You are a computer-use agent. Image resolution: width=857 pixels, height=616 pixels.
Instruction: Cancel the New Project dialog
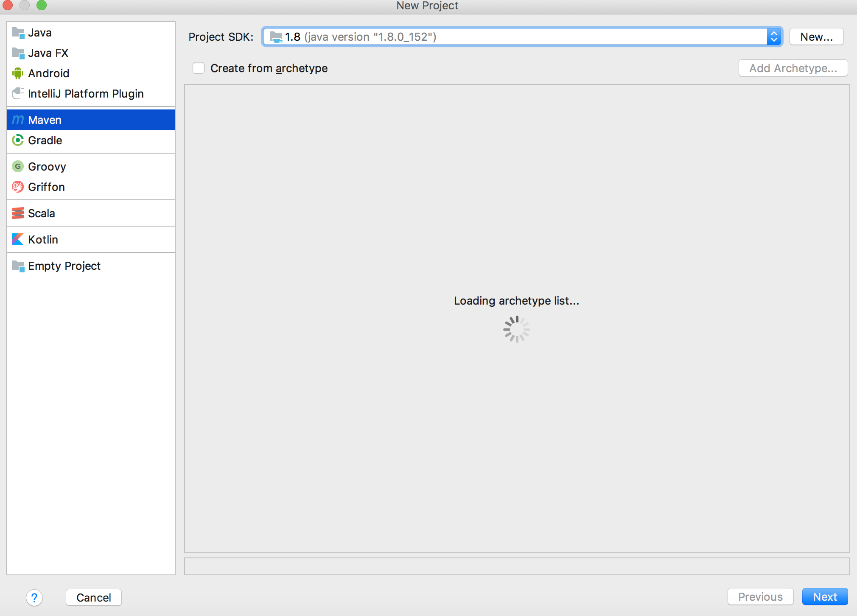coord(94,598)
